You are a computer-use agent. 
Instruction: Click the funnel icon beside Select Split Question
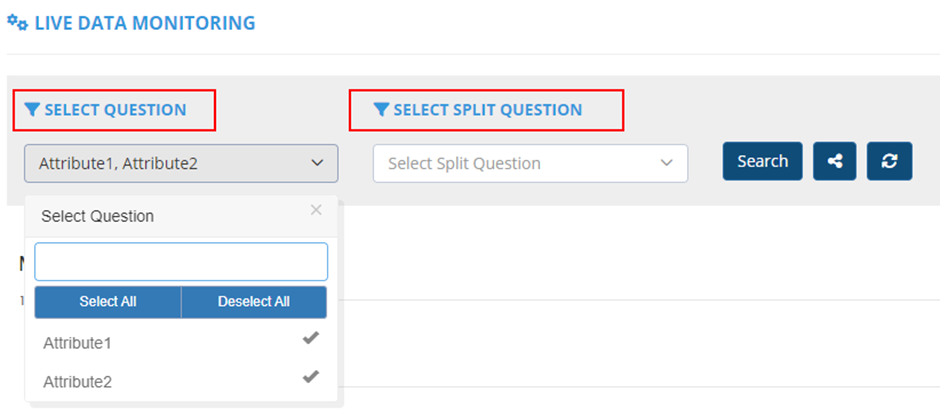381,110
